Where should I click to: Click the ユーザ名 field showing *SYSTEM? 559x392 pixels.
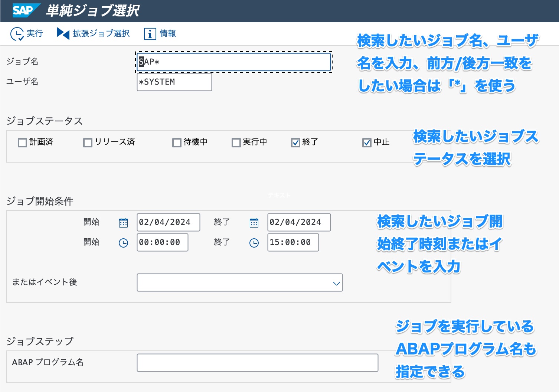pos(174,82)
